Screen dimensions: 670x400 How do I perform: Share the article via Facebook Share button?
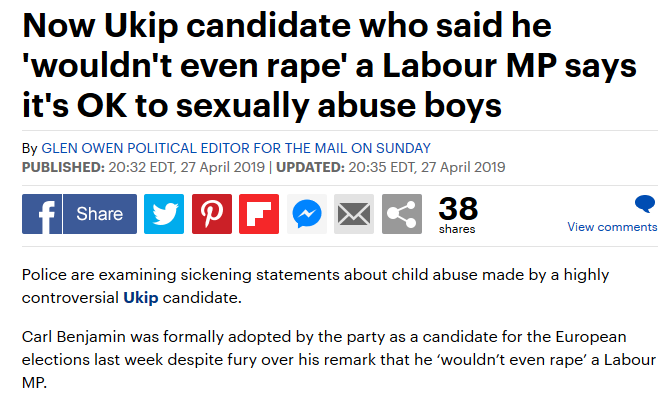click(x=100, y=214)
